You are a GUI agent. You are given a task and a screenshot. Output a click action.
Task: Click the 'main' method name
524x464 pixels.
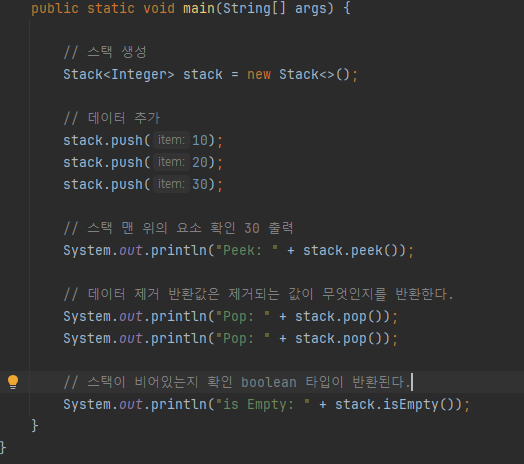click(x=199, y=8)
